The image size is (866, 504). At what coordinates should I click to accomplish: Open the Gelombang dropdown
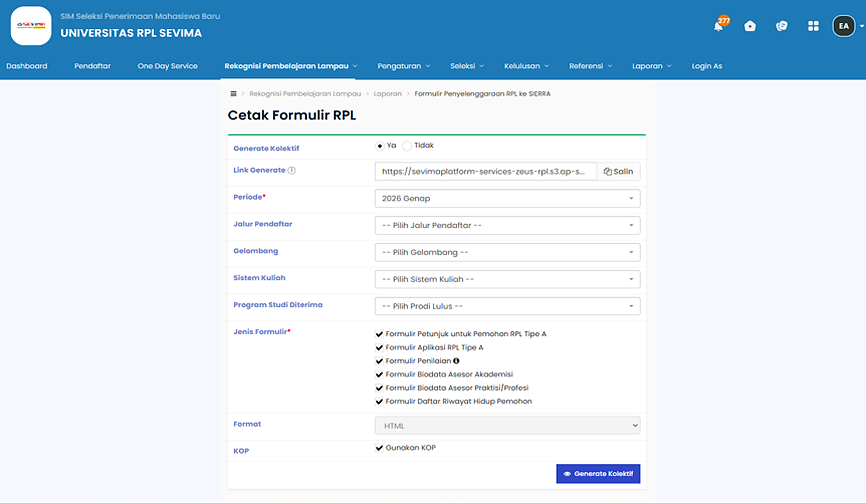coord(507,253)
